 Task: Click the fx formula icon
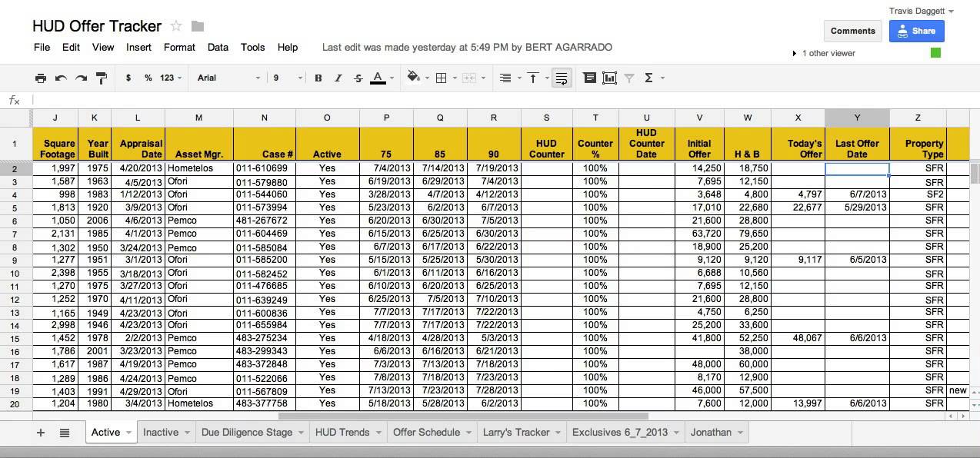pos(14,100)
